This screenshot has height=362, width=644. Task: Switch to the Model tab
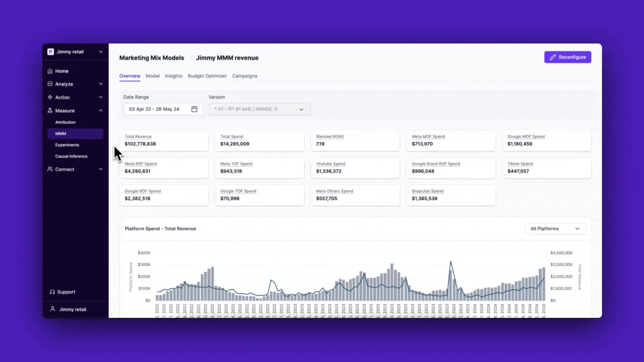152,76
